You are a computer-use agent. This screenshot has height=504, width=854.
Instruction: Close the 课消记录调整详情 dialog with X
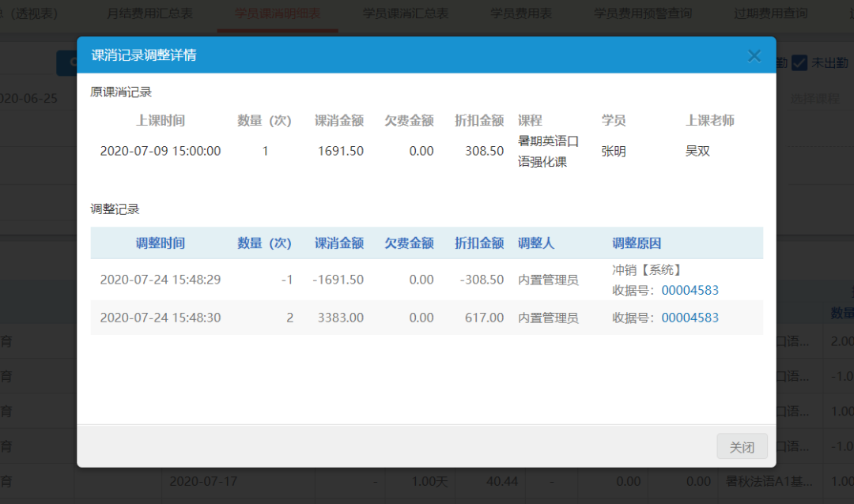click(754, 55)
